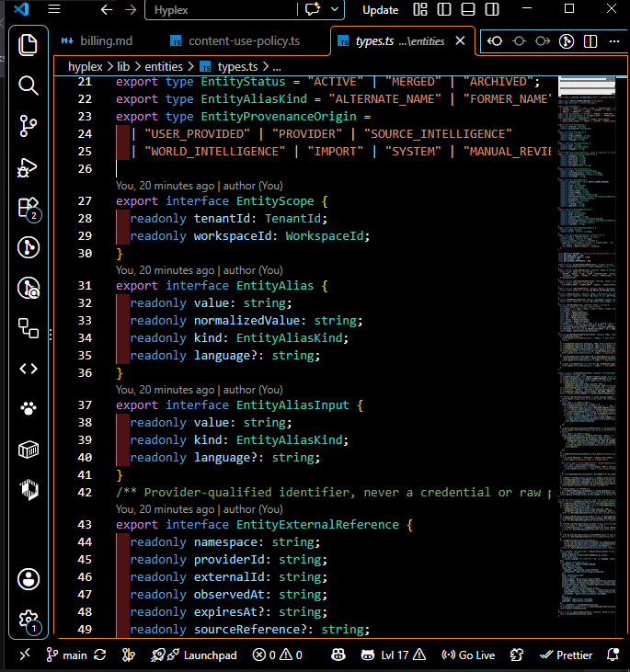Click the status icon left of Prettier
The width and height of the screenshot is (630, 672).
tap(517, 655)
